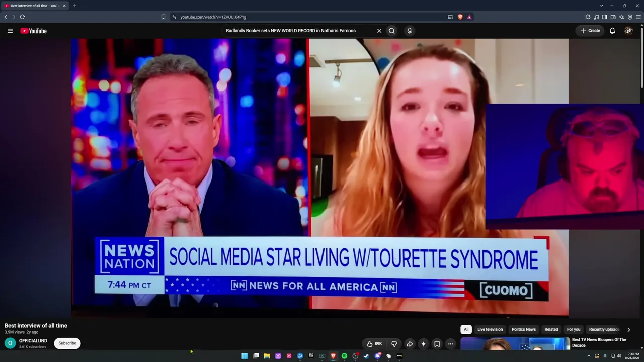Viewport: 644px width, 362px height.
Task: Open the Windows Start menu
Action: [245, 356]
